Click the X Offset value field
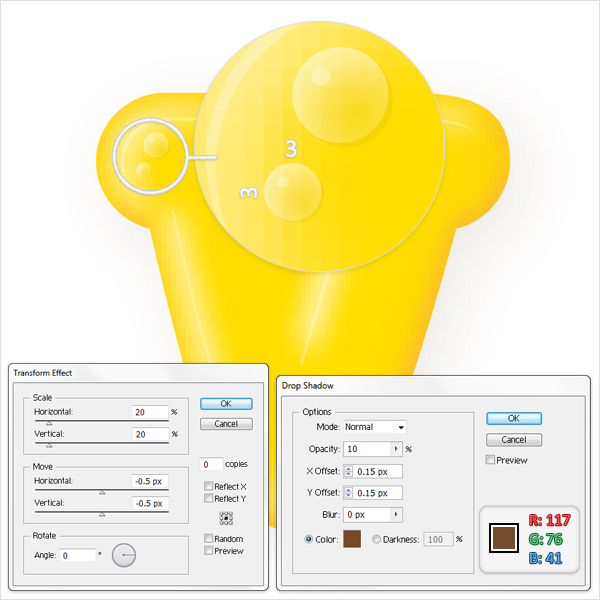The image size is (600, 600). tap(378, 471)
